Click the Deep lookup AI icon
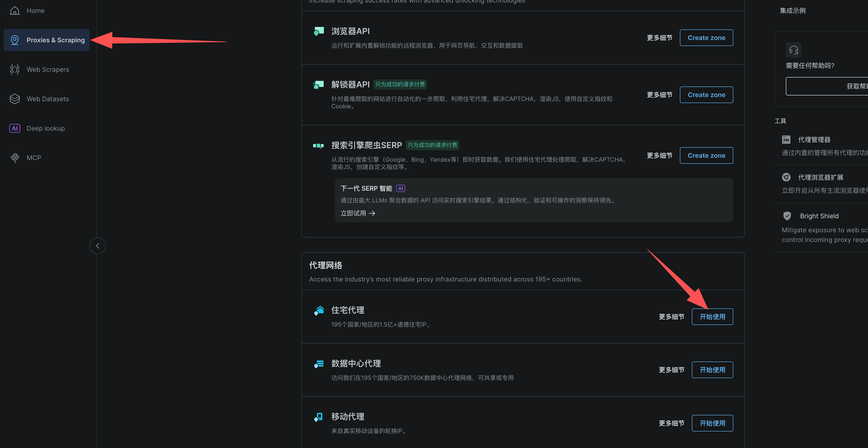Image resolution: width=868 pixels, height=448 pixels. tap(15, 128)
